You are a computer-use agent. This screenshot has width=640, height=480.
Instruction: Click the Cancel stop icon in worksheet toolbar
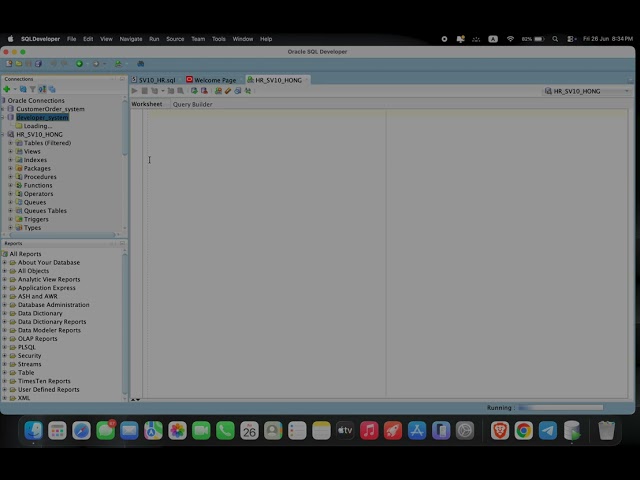[x=144, y=91]
